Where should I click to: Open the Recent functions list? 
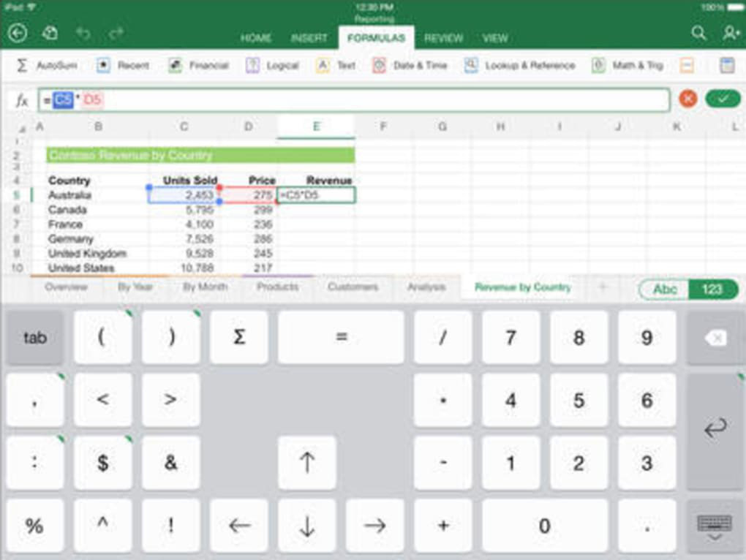coord(123,66)
